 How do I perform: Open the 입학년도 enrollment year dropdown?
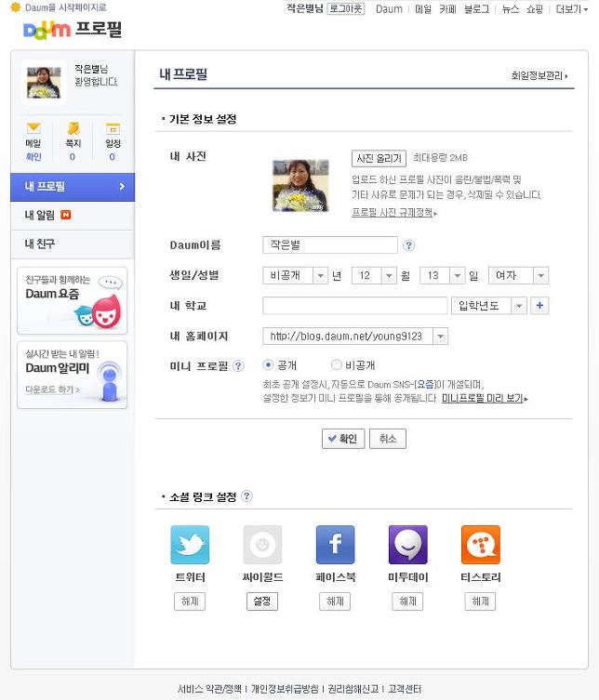tap(489, 306)
